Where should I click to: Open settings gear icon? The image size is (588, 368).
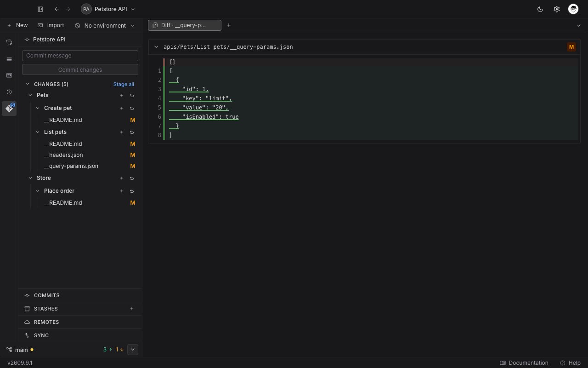[557, 9]
